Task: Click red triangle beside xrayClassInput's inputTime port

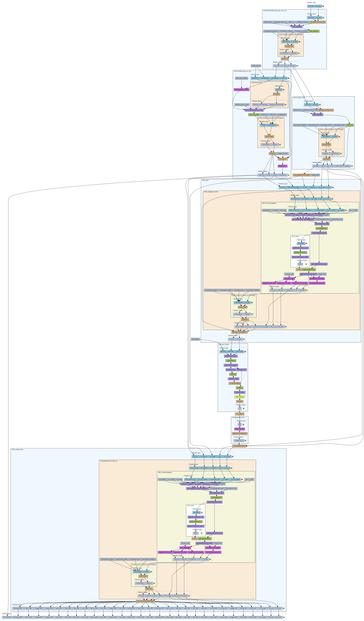Action: (x=288, y=78)
